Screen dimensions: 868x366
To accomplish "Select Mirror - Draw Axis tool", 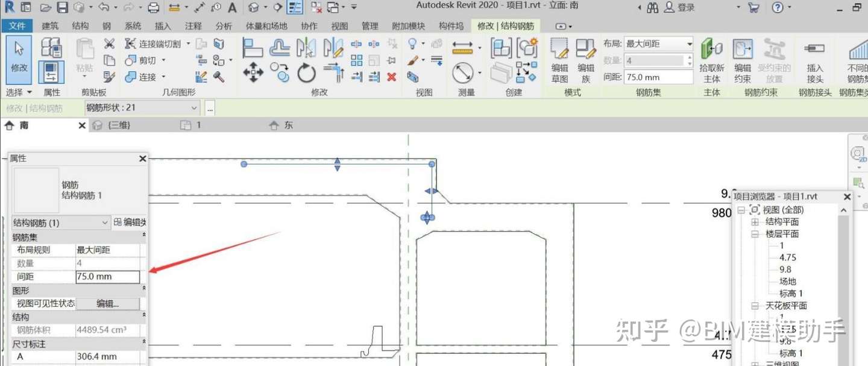I will click(333, 47).
